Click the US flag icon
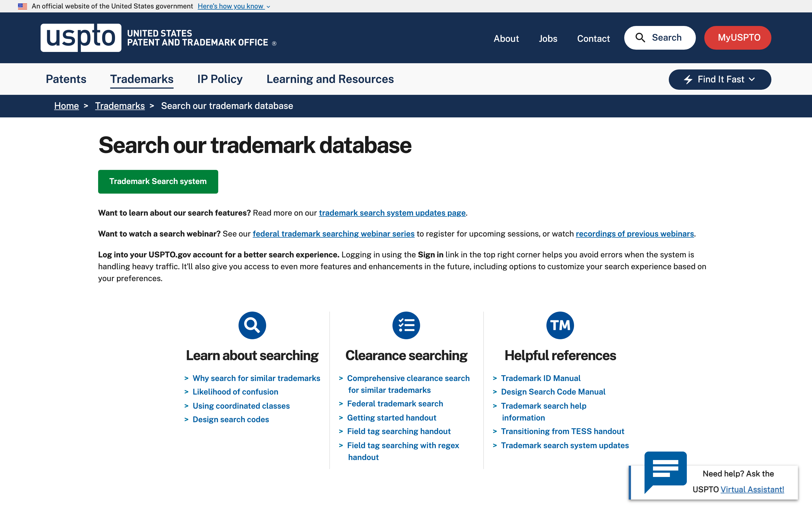The width and height of the screenshot is (812, 508). tap(23, 6)
